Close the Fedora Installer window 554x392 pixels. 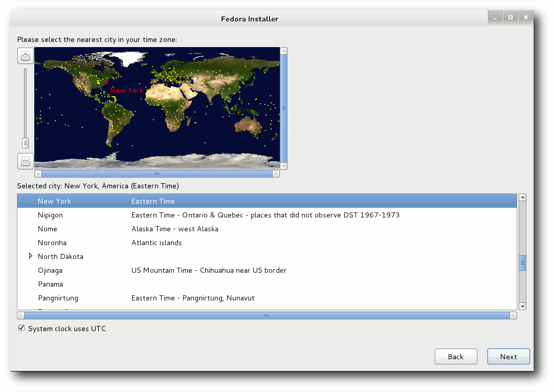click(x=526, y=17)
